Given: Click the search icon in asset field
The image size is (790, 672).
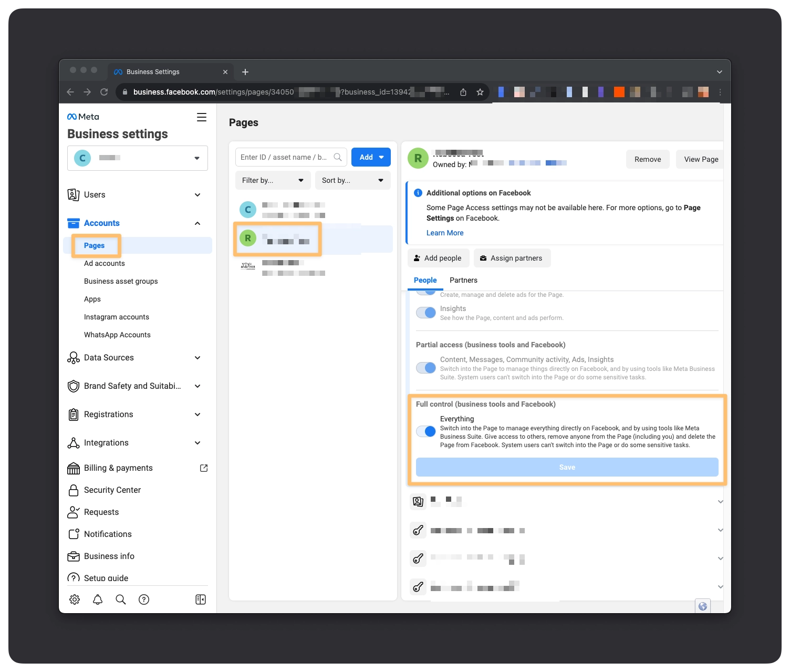Looking at the screenshot, I should 338,157.
